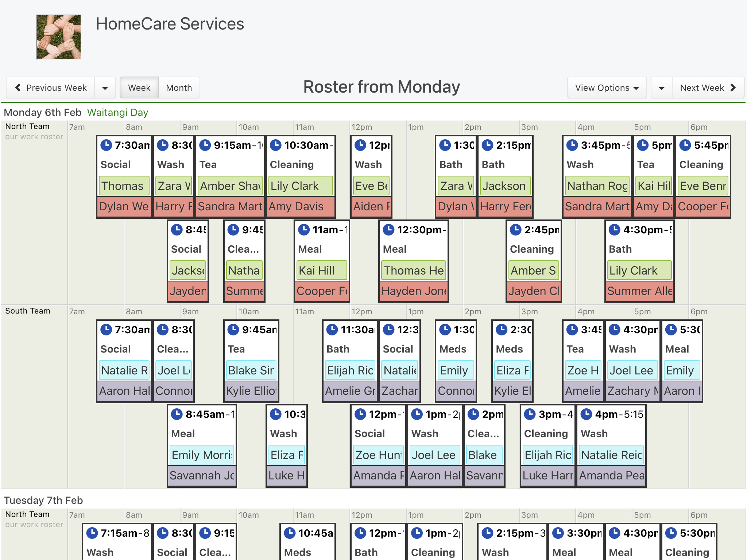Screen dimensions: 747x560
Task: Open the View Options dropdown
Action: 607,88
